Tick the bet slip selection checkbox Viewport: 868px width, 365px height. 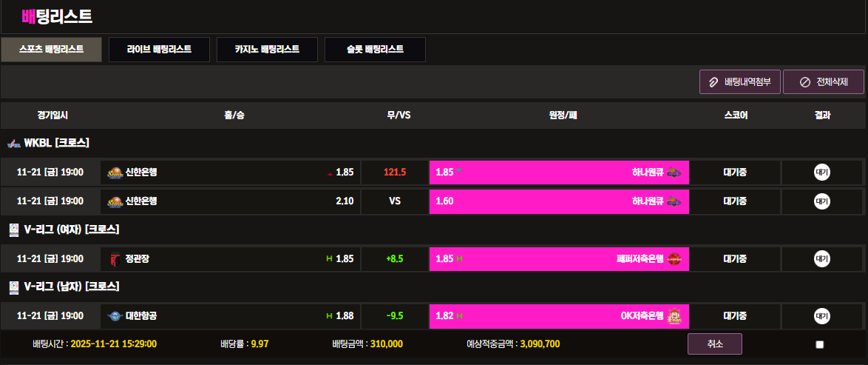(x=819, y=344)
